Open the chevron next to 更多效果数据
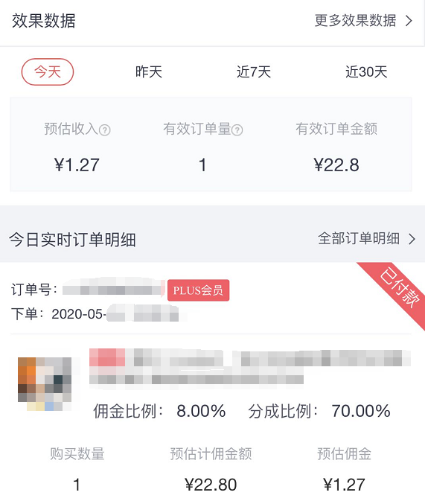Screen dimensions: 425x504 [x=409, y=21]
